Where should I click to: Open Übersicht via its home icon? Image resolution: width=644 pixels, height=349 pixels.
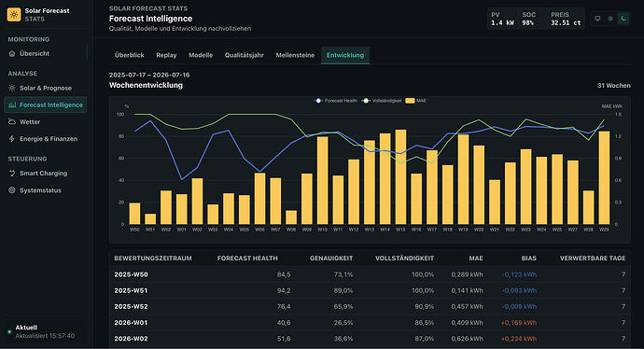(x=12, y=54)
